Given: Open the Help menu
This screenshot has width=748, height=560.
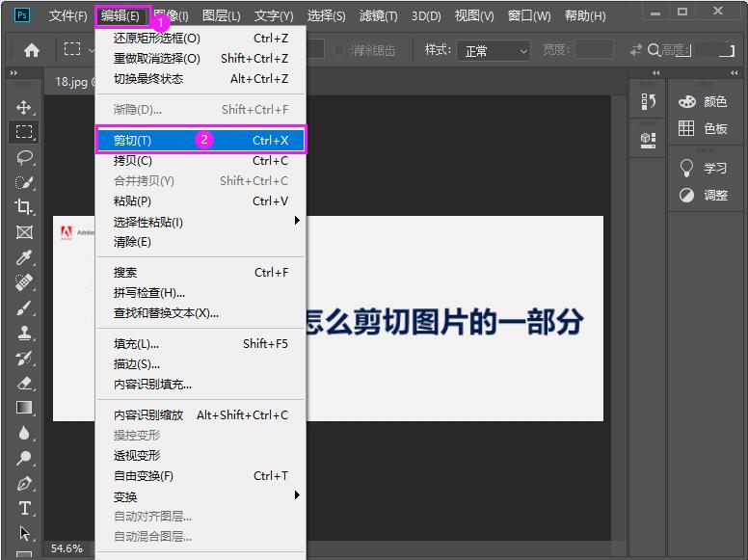Looking at the screenshot, I should pyautogui.click(x=585, y=15).
